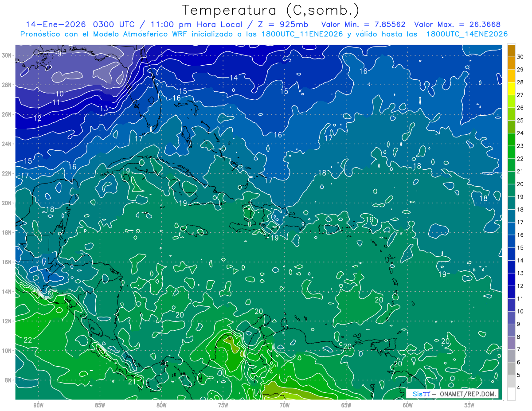This screenshot has height=411, width=532.
Task: Select the pressure level 'Z = 925mb'
Action: [x=282, y=24]
